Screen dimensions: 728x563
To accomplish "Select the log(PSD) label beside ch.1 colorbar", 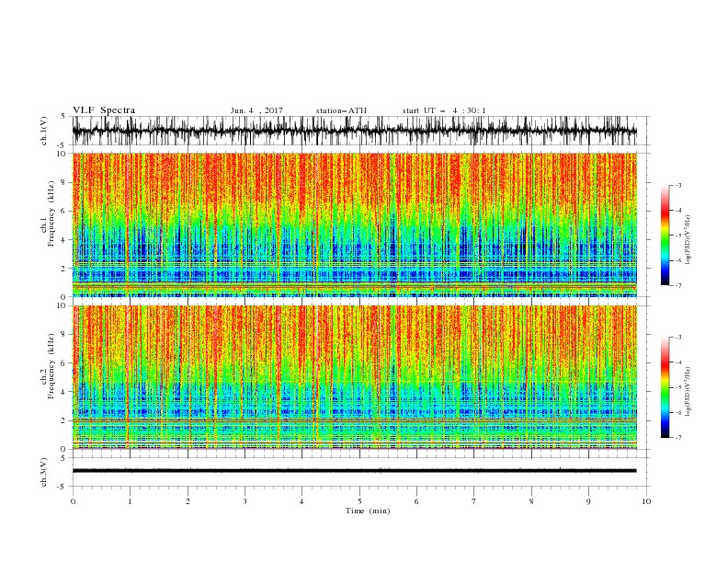I will (x=688, y=240).
